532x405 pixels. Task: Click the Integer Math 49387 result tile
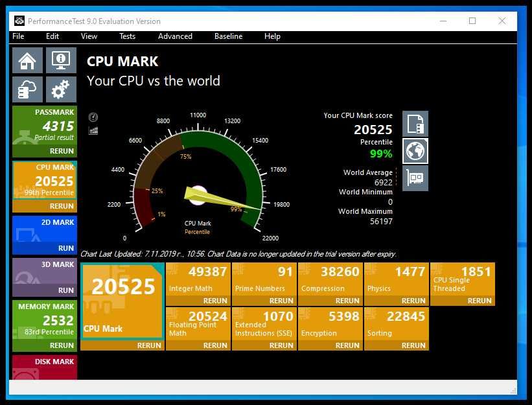coord(198,279)
